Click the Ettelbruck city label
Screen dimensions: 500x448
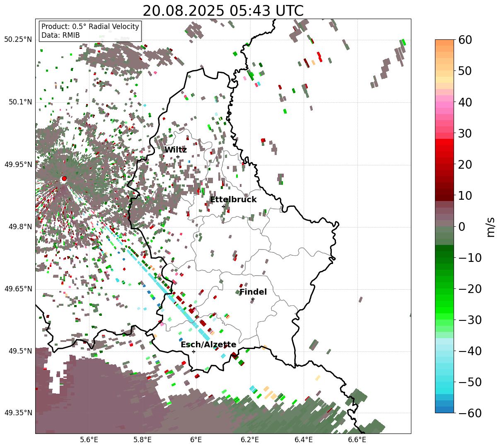point(233,199)
